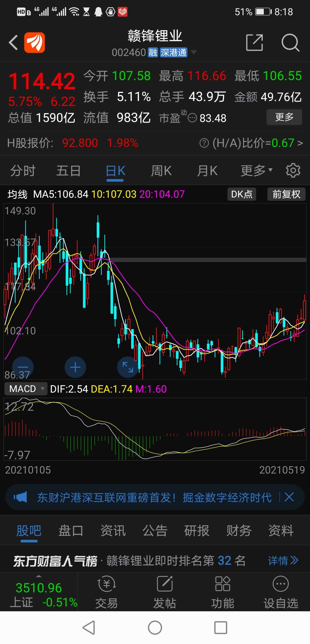Open the 公告 tab
Screen dimensions: 310x644
coord(155,531)
